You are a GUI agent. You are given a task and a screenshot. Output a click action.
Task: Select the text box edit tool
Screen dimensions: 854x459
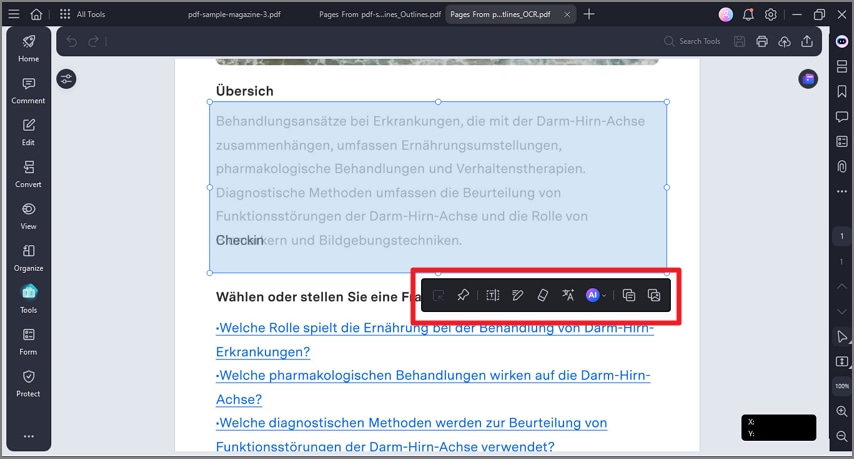(492, 295)
